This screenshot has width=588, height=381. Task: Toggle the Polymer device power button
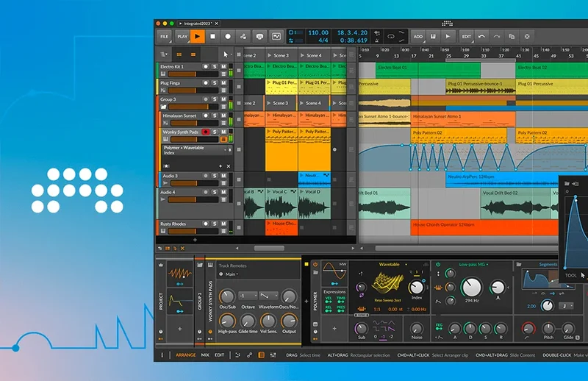click(315, 264)
